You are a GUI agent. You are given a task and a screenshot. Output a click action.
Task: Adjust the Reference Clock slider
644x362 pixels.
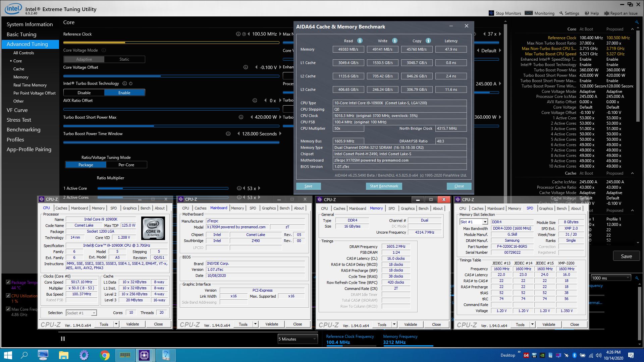[x=171, y=43]
